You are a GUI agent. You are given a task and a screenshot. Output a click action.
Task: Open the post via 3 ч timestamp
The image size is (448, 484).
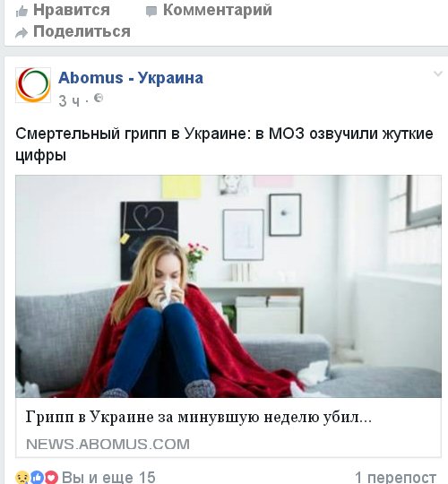point(69,101)
